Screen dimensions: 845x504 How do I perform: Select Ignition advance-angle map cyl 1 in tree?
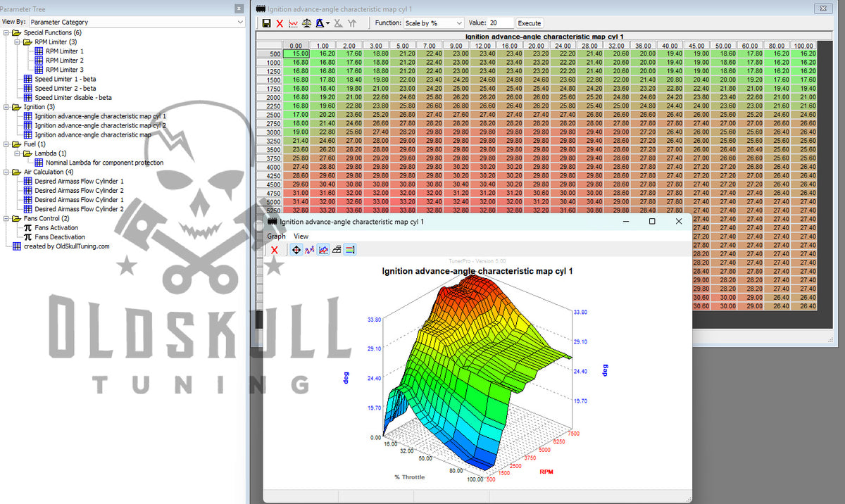coord(100,116)
